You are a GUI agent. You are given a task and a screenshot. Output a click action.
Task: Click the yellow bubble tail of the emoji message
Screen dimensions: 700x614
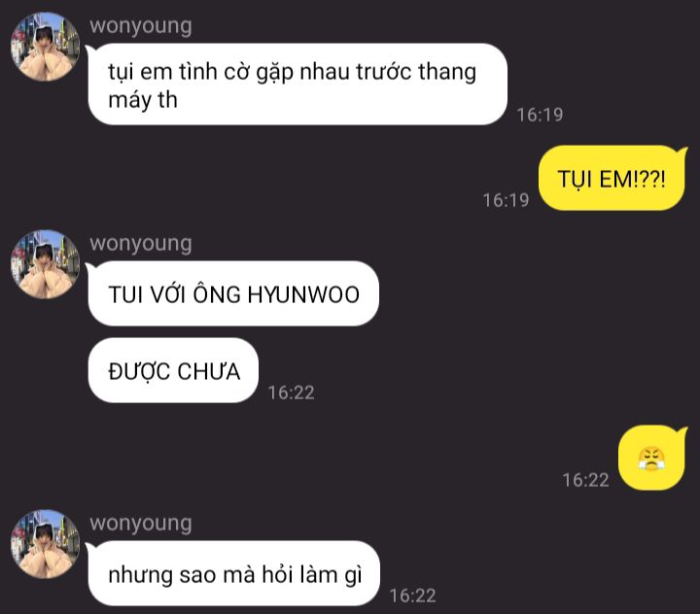(x=682, y=432)
